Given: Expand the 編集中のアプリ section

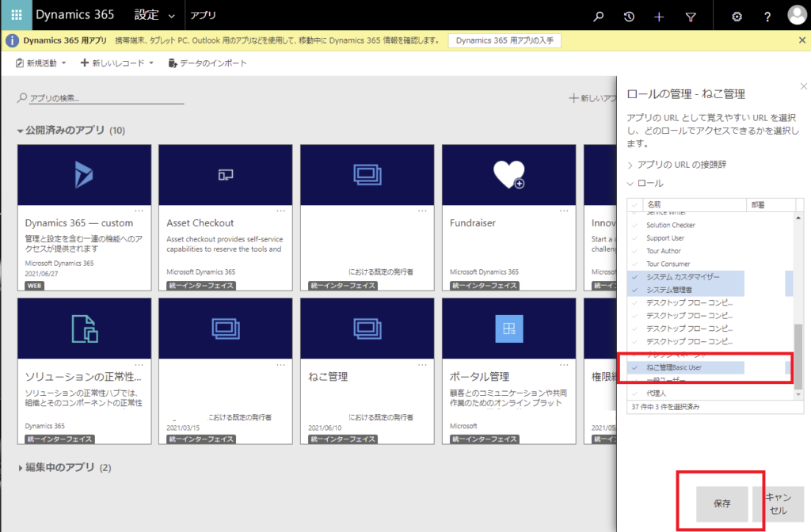Looking at the screenshot, I should coord(20,468).
